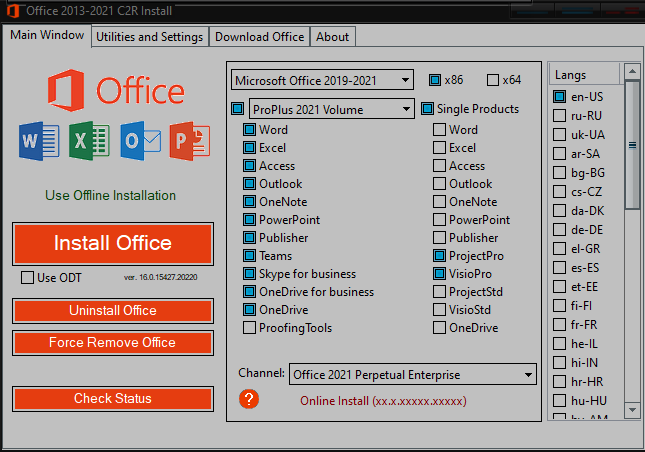Switch to Utilities and Settings tab
This screenshot has width=645, height=452.
pos(150,37)
